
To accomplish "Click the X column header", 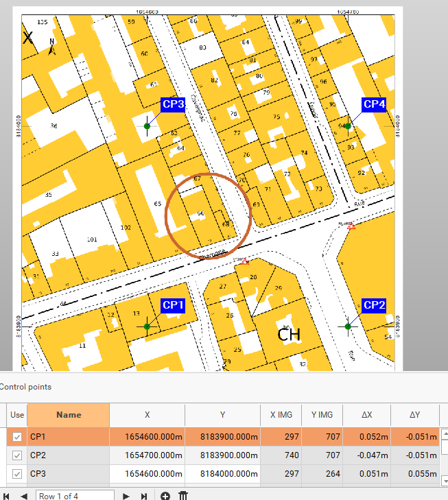I will (147, 415).
